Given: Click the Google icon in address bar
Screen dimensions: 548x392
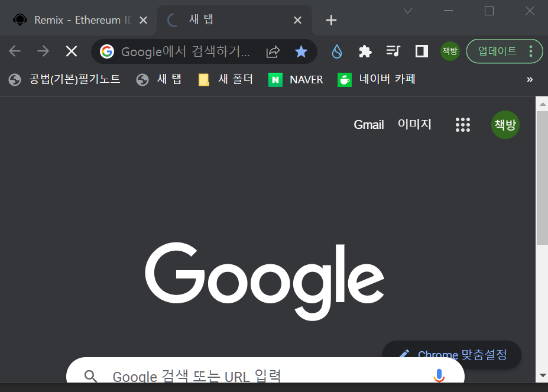Looking at the screenshot, I should (x=107, y=51).
